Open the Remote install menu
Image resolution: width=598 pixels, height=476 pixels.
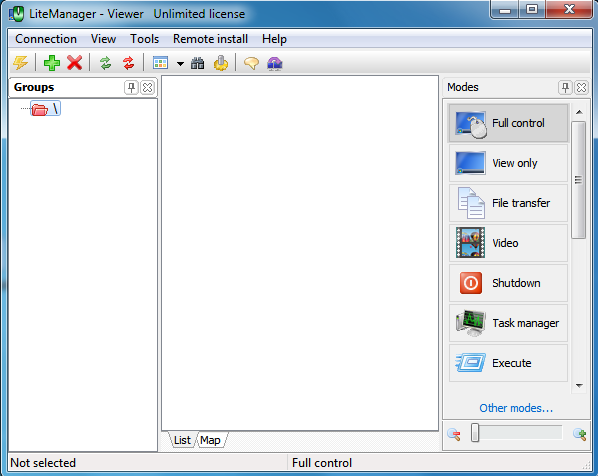pyautogui.click(x=211, y=39)
